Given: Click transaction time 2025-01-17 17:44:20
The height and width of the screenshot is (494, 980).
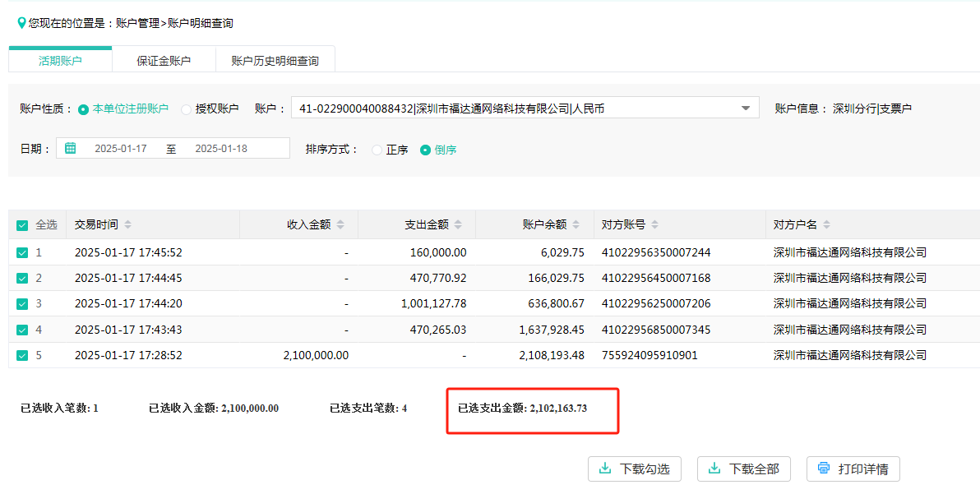Looking at the screenshot, I should (x=128, y=303).
